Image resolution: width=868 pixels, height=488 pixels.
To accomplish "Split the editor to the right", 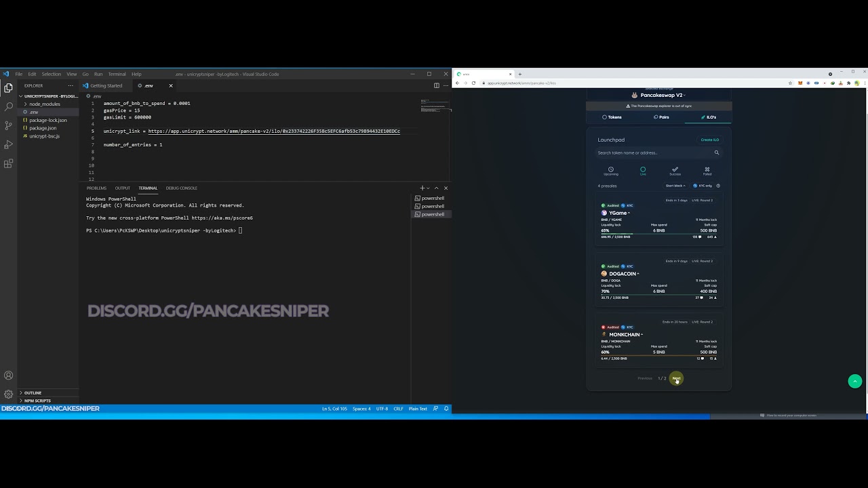I will [437, 85].
